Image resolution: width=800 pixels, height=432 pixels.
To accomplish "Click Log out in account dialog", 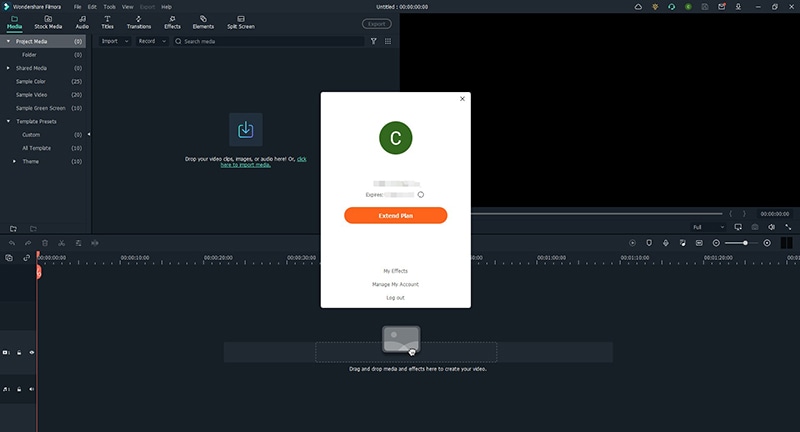I will pos(395,297).
